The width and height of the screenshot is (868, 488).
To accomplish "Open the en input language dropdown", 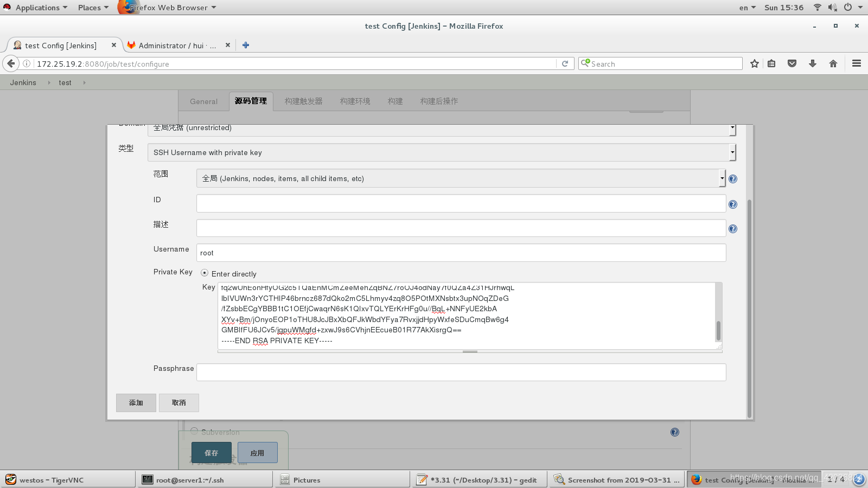I will (747, 8).
